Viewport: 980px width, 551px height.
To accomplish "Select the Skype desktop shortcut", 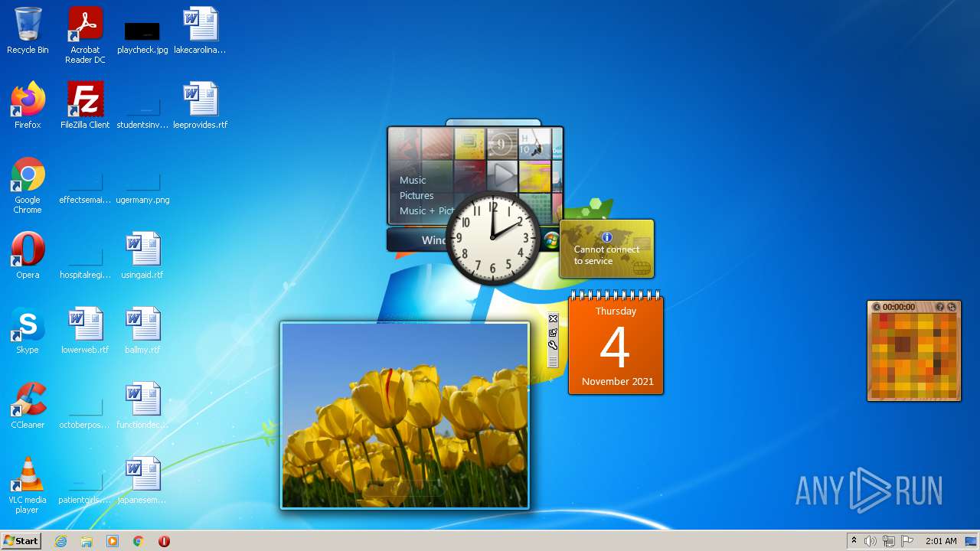I will point(28,331).
